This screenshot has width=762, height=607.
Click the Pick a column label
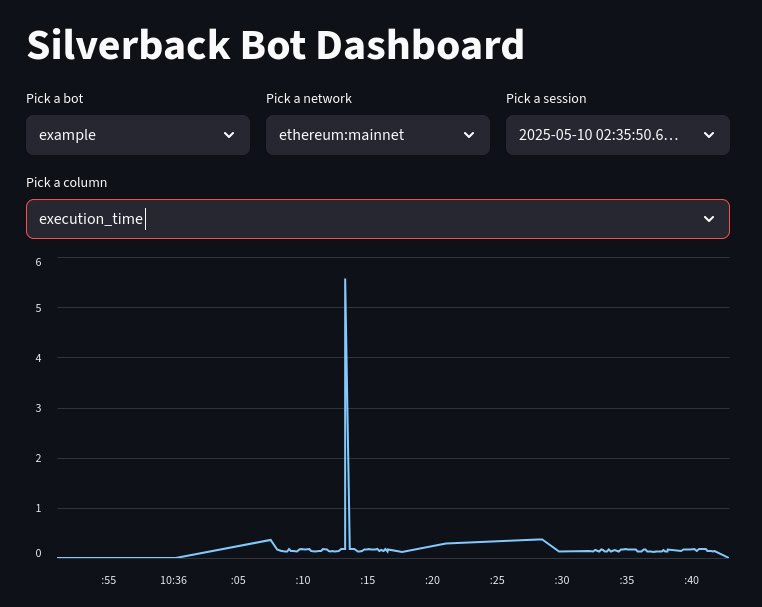[x=67, y=183]
